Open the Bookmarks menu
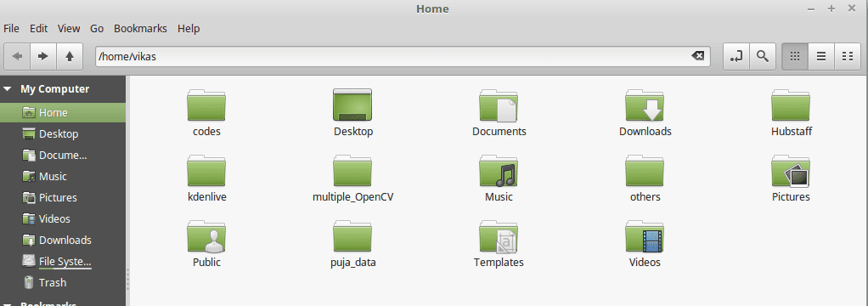 [140, 28]
